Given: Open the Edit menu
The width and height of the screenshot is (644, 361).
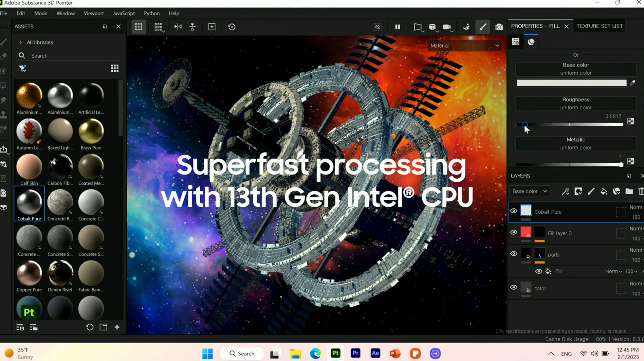Looking at the screenshot, I should [x=21, y=13].
